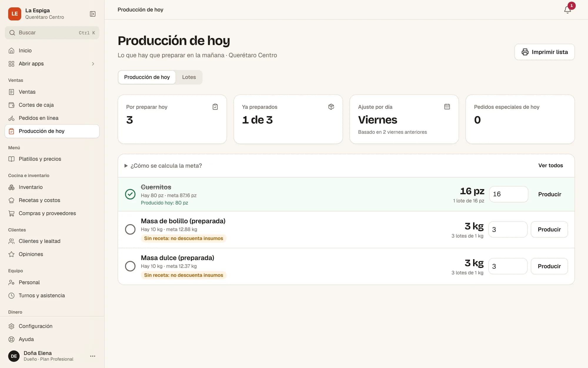
Task: Expand ¿Cómo se calcula la meta?
Action: point(163,166)
